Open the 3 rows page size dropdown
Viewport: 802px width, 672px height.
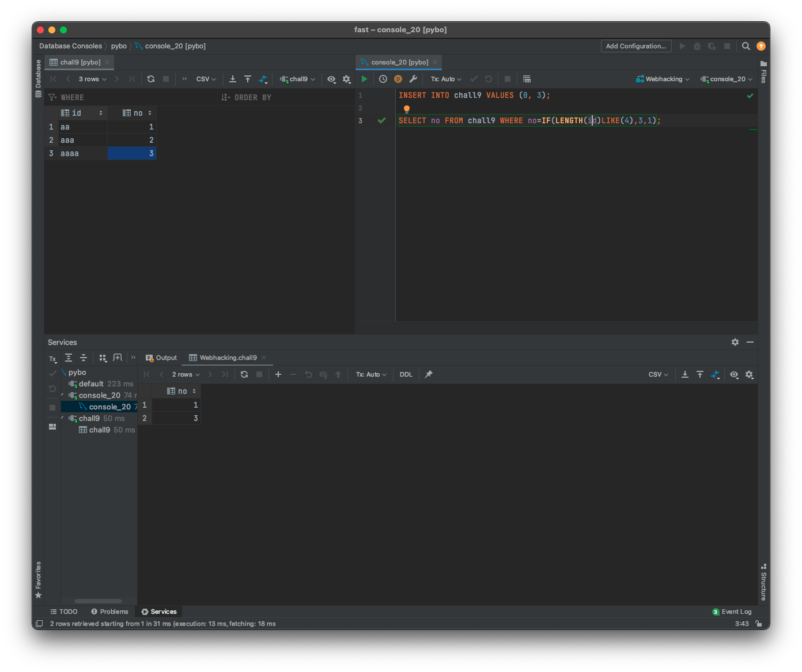92,79
